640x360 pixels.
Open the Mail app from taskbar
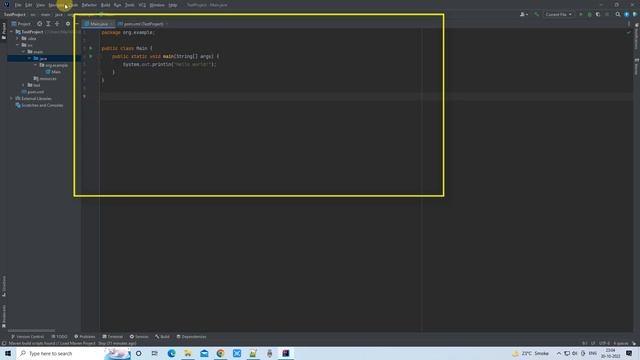[204, 353]
